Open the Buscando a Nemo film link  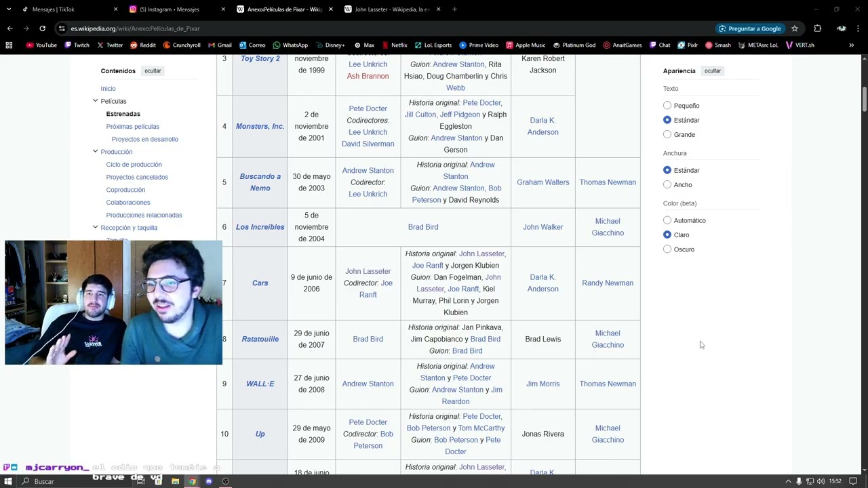[x=260, y=182]
